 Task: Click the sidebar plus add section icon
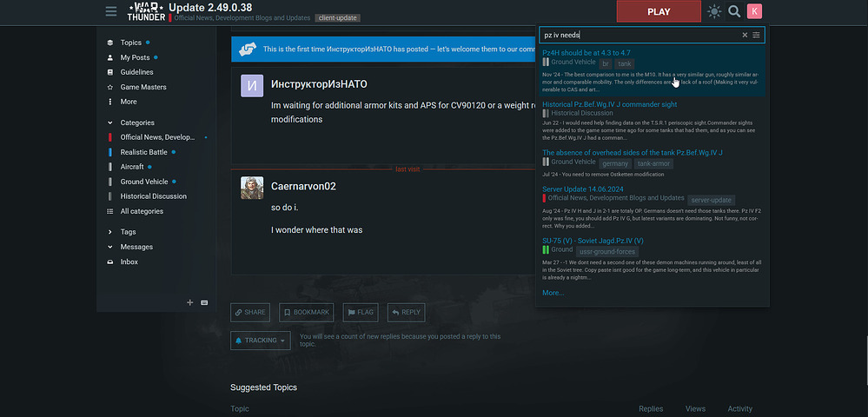pyautogui.click(x=190, y=302)
